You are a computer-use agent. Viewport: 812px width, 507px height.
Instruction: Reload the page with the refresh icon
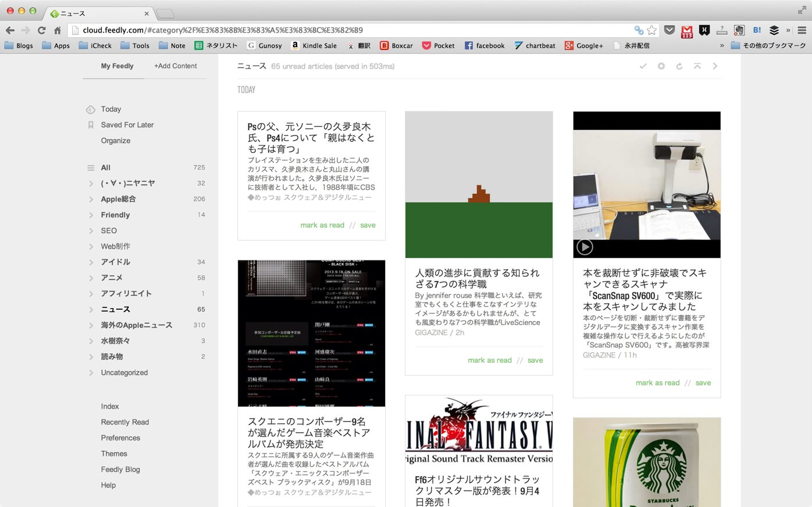pos(41,30)
